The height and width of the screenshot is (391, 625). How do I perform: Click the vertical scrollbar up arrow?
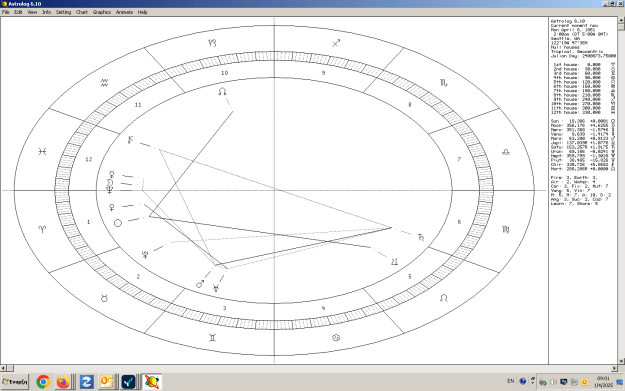pos(621,20)
